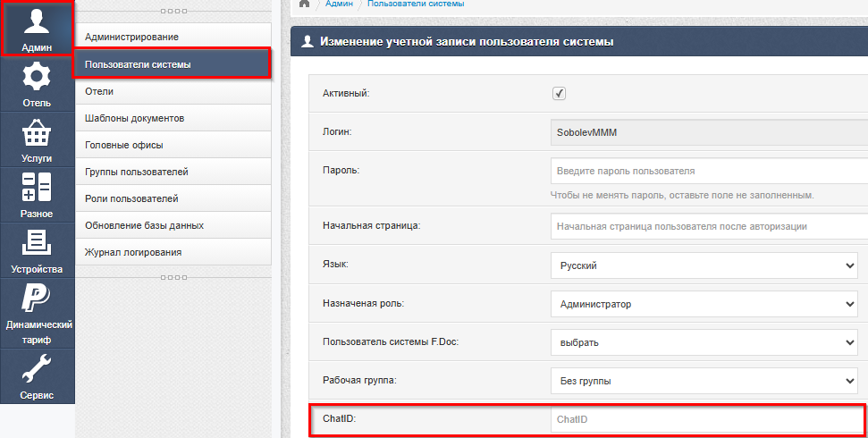Expand Пользователь системы F.Doc dropdown
This screenshot has height=438, width=868.
coord(704,342)
